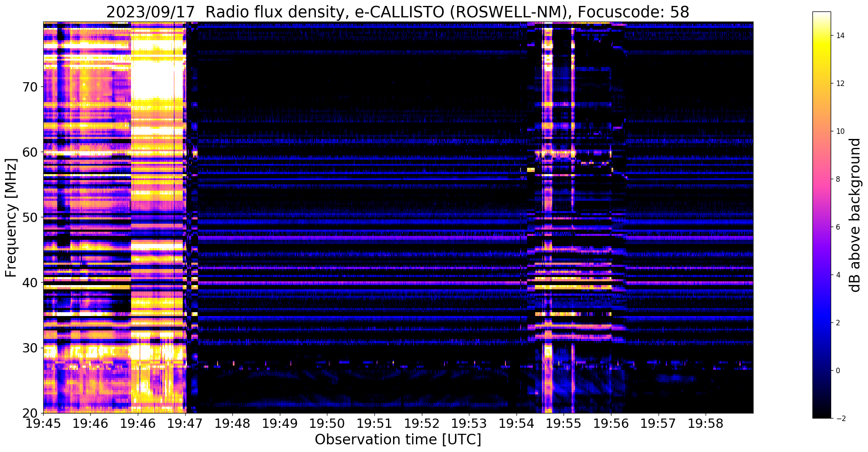Click the 30 MHz y-axis tick label

30,348
